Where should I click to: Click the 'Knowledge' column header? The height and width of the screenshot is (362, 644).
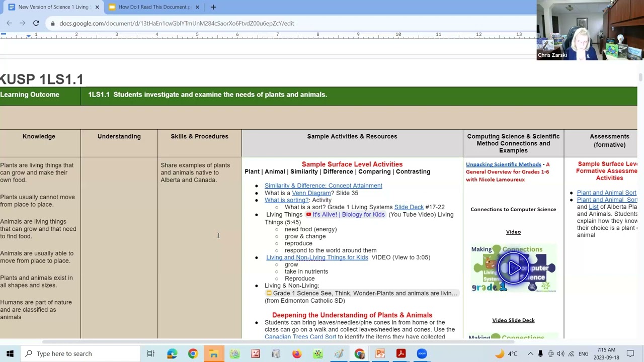coord(39,136)
